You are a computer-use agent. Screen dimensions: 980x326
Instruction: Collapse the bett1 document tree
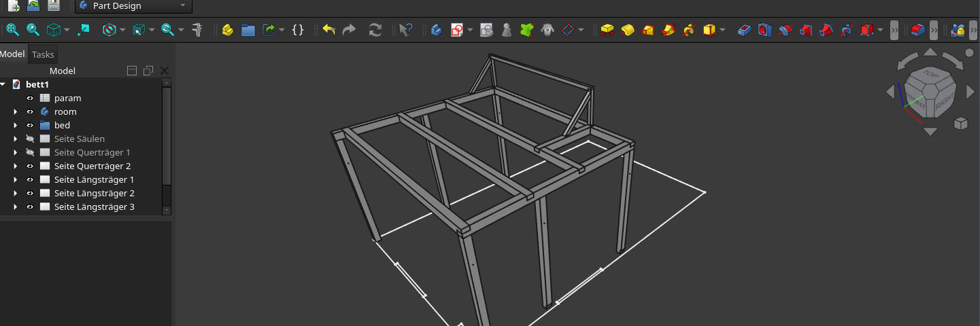click(x=3, y=85)
